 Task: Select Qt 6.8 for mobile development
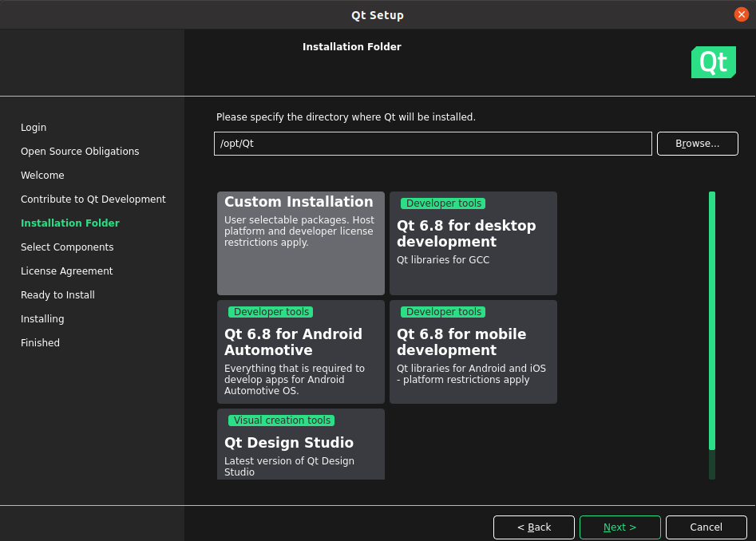tap(473, 352)
